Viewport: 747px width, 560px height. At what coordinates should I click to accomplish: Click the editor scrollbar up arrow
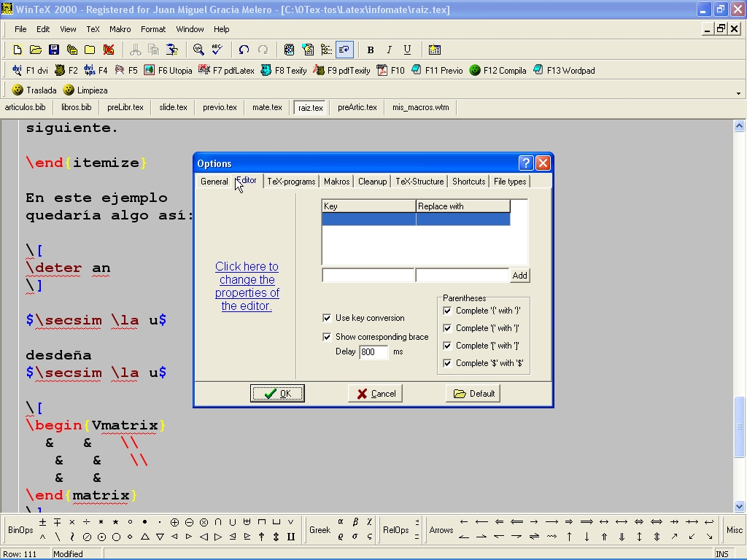tap(740, 125)
